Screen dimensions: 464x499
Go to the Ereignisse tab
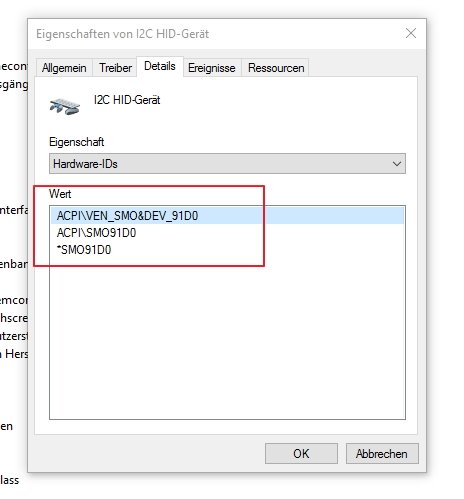coord(212,68)
